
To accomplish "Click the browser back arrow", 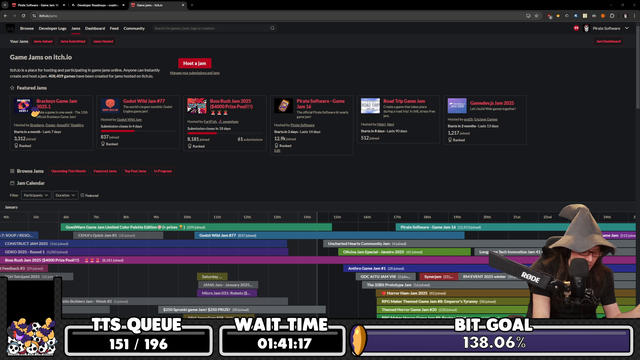I will tap(5, 16).
